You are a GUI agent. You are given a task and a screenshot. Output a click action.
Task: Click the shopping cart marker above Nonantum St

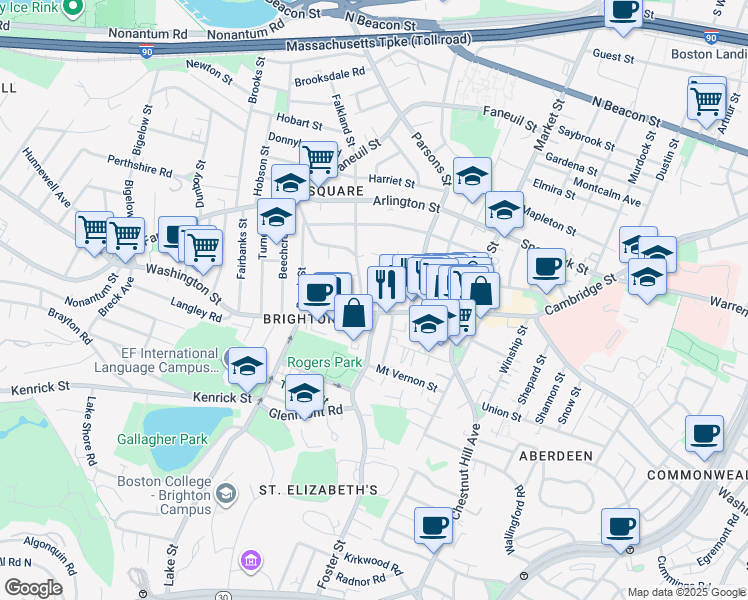(125, 237)
